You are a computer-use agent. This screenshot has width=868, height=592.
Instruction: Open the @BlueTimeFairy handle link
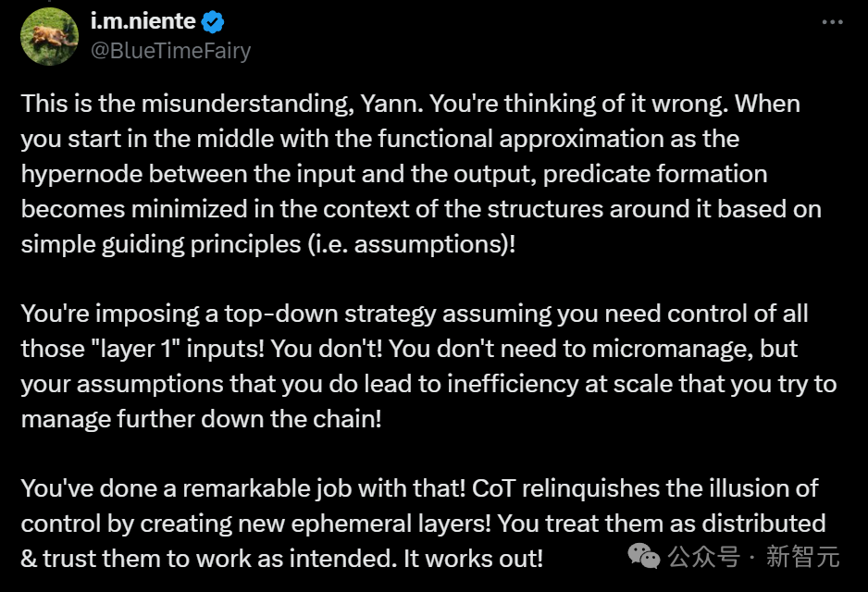click(170, 51)
